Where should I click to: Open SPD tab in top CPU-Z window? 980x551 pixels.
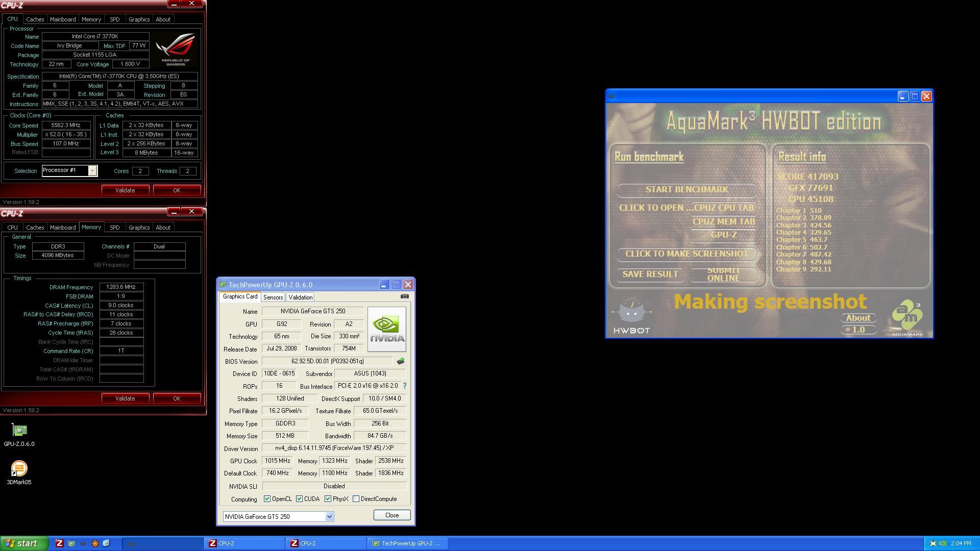[x=115, y=19]
